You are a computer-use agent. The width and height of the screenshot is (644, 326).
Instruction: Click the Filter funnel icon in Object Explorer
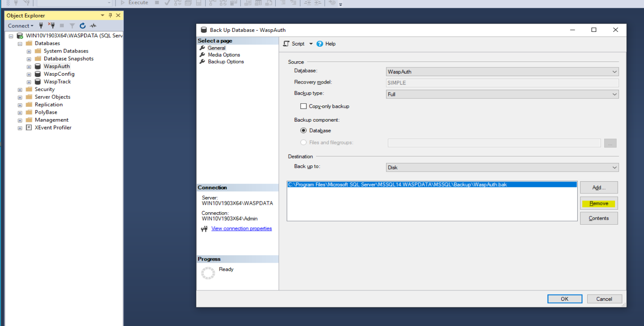coord(72,26)
